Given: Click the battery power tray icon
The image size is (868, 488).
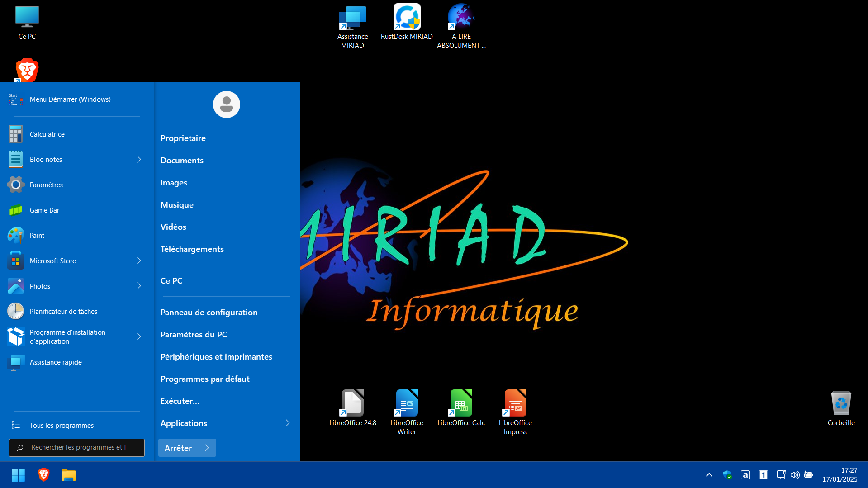Looking at the screenshot, I should (x=809, y=475).
